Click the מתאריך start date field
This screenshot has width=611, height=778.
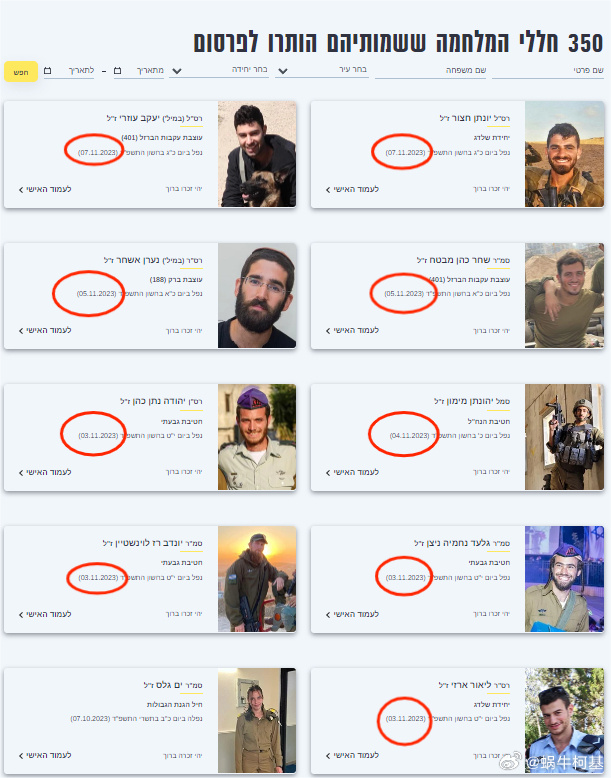(139, 70)
